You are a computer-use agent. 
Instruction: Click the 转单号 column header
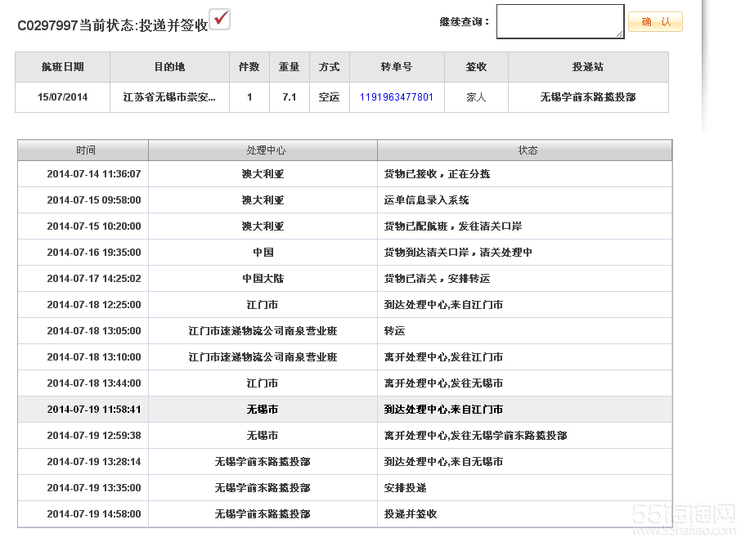pyautogui.click(x=397, y=67)
